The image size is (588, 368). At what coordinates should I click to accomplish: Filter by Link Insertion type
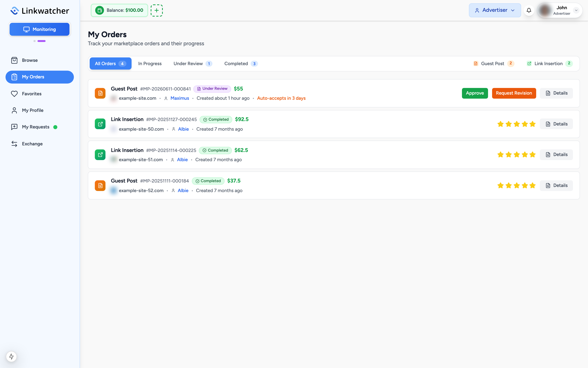pyautogui.click(x=550, y=63)
